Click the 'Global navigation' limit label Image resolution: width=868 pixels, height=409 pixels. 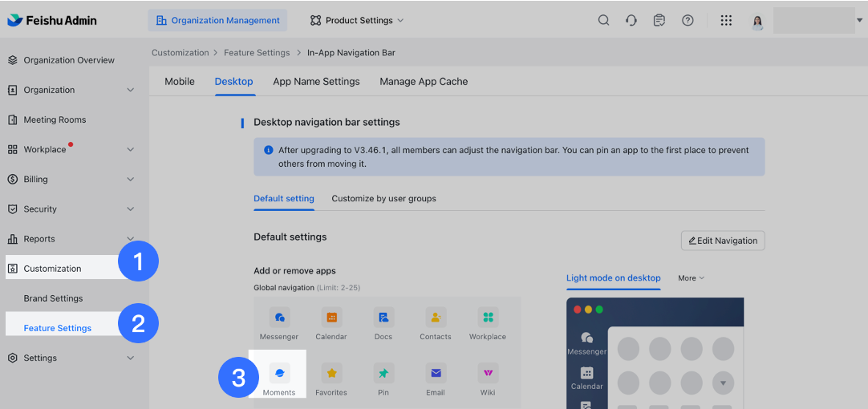[307, 288]
